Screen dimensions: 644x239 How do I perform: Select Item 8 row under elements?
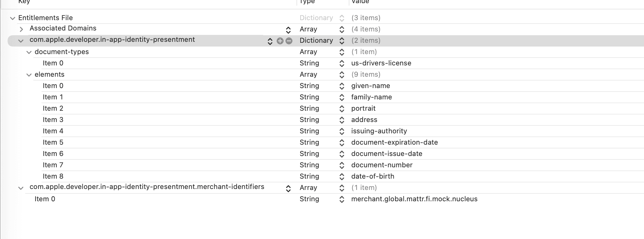53,176
